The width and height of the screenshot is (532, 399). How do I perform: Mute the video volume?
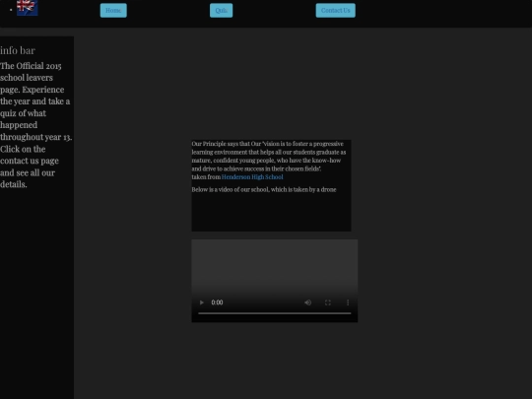click(x=307, y=302)
